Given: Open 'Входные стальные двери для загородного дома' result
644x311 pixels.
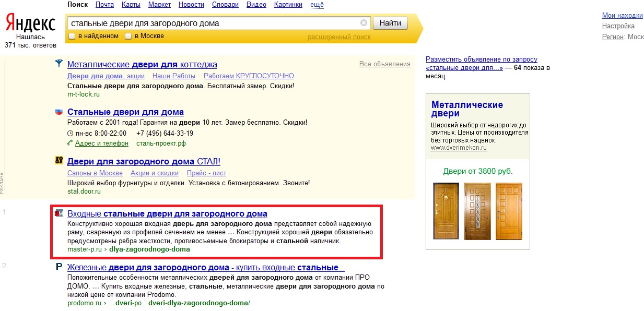Looking at the screenshot, I should [x=167, y=214].
